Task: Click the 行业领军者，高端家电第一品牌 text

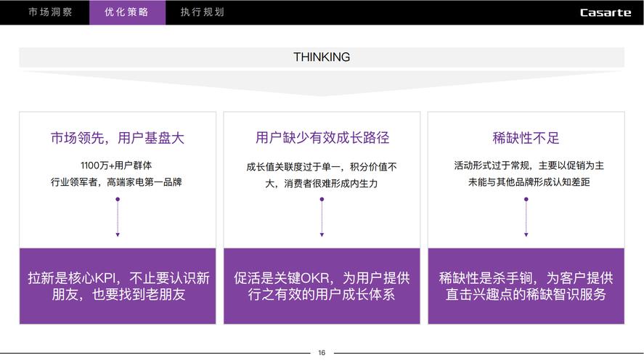Action: tap(116, 182)
